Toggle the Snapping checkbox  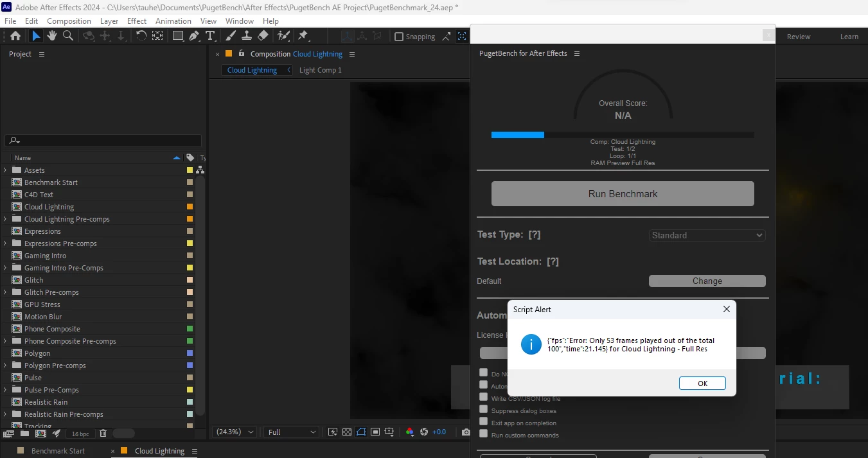point(399,37)
